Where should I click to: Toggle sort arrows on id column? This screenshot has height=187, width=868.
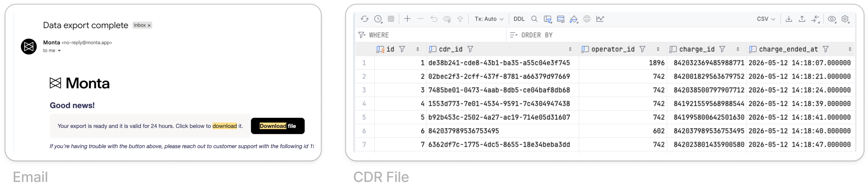tap(417, 49)
